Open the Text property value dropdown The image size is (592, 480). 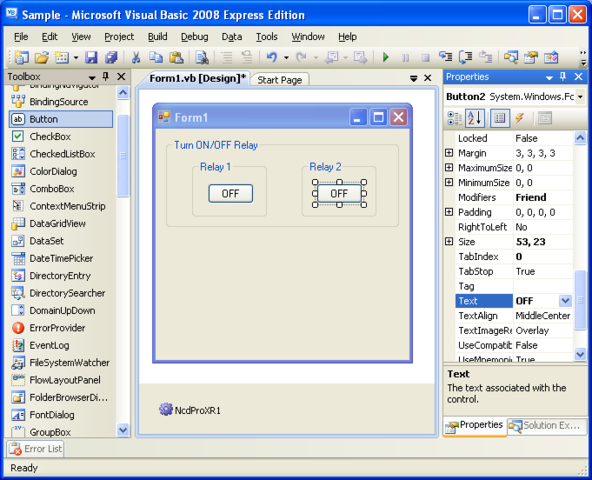[565, 301]
